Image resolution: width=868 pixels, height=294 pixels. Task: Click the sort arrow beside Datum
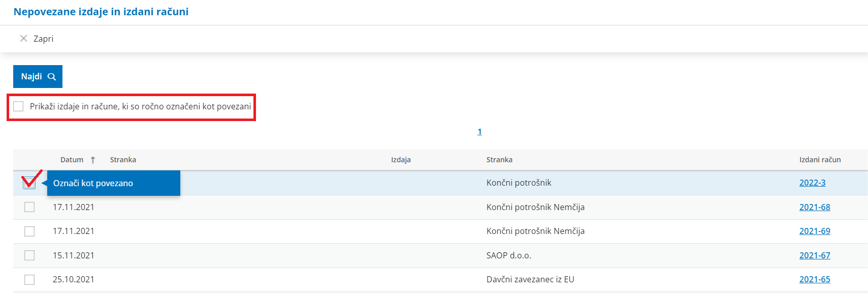pos(93,160)
